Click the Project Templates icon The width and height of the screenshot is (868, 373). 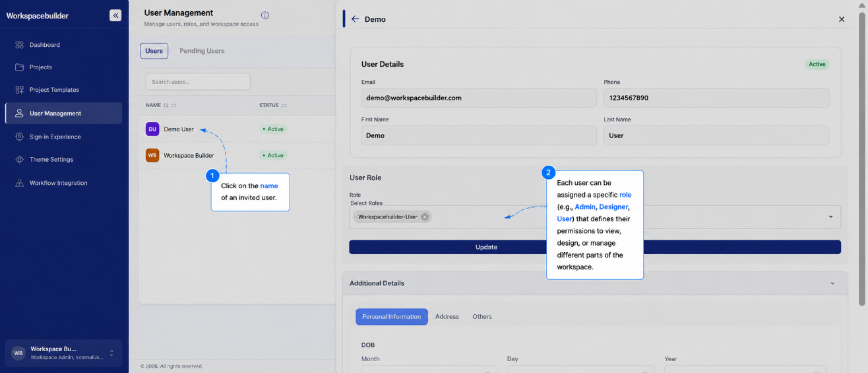(19, 90)
